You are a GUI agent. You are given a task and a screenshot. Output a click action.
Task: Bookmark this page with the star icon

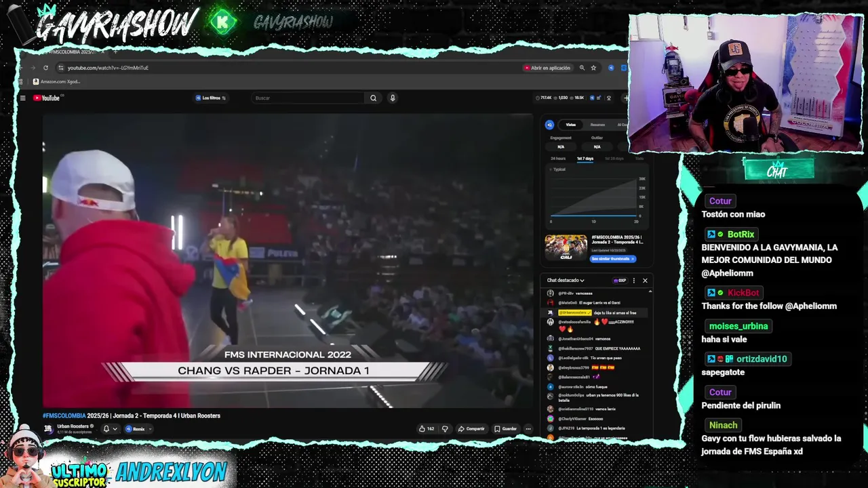click(x=593, y=68)
